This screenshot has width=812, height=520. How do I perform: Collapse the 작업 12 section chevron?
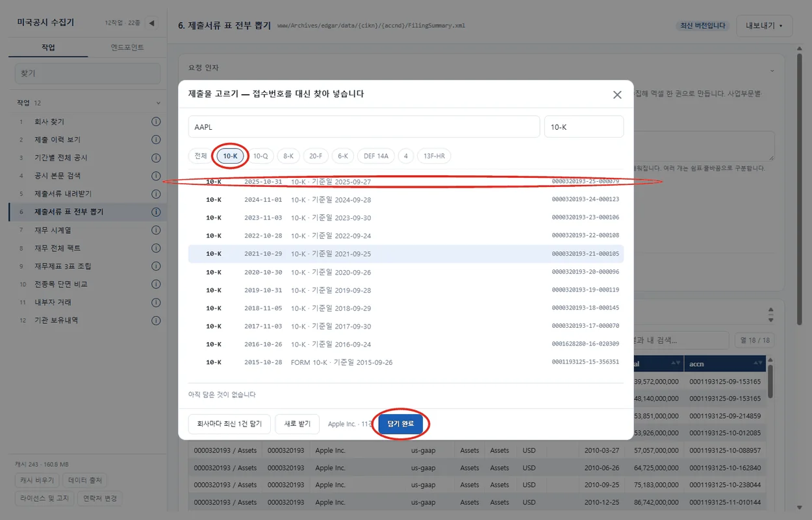pos(158,103)
